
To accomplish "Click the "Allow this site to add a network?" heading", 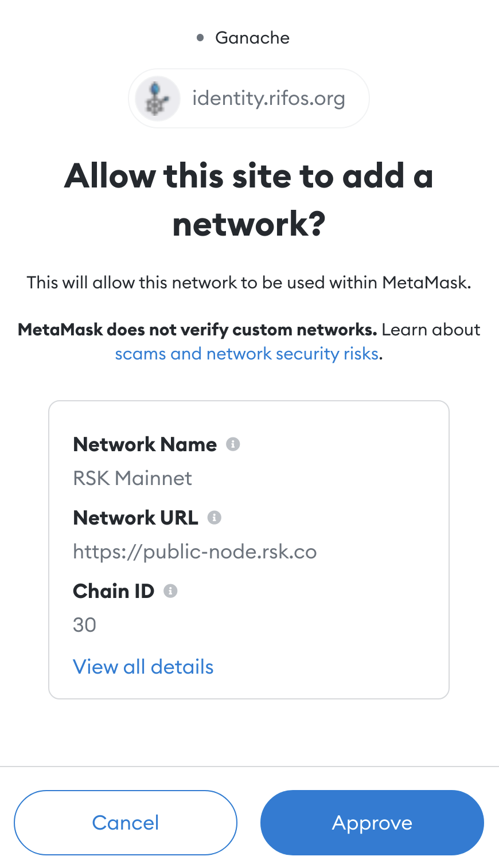I will (249, 200).
